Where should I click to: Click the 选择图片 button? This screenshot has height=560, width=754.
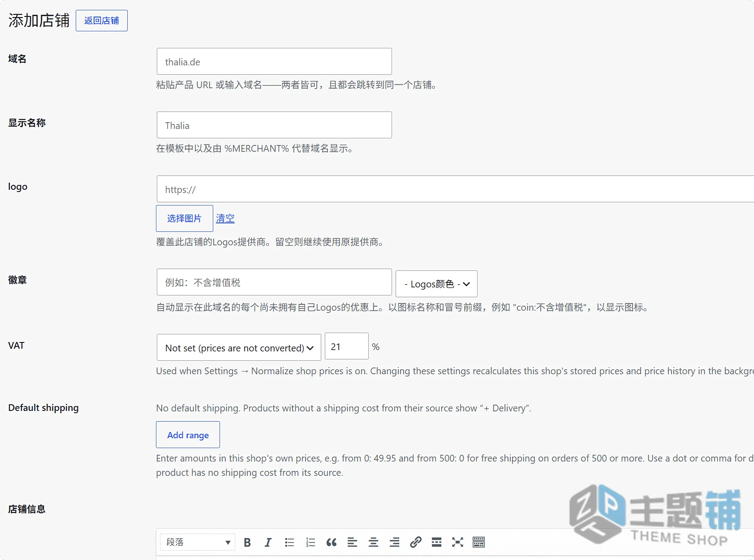tap(185, 218)
